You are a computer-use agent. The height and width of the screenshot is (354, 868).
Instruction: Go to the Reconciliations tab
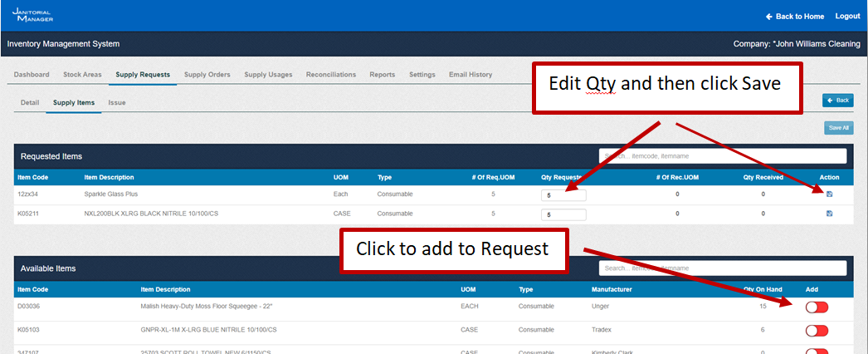[x=330, y=75]
